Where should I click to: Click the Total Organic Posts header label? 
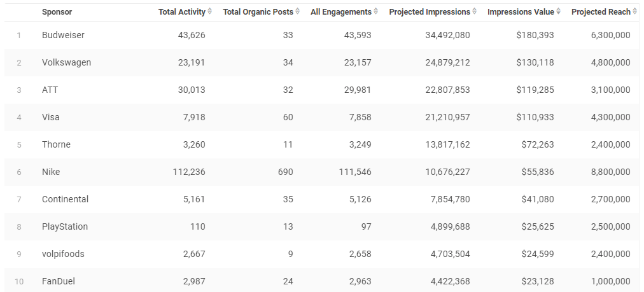tap(258, 12)
